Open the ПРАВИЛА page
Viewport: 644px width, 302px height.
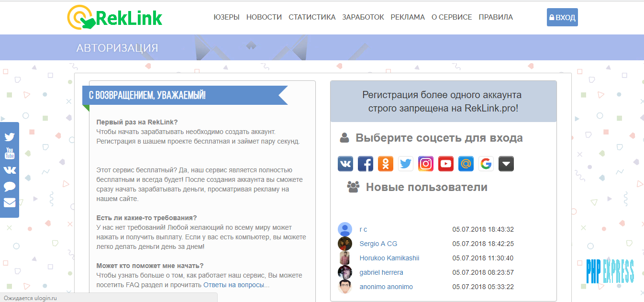[496, 17]
